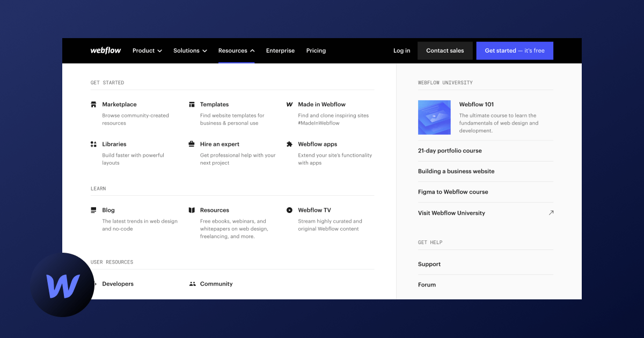Click the Webflow TV play icon
Image resolution: width=644 pixels, height=338 pixels.
[x=289, y=210]
